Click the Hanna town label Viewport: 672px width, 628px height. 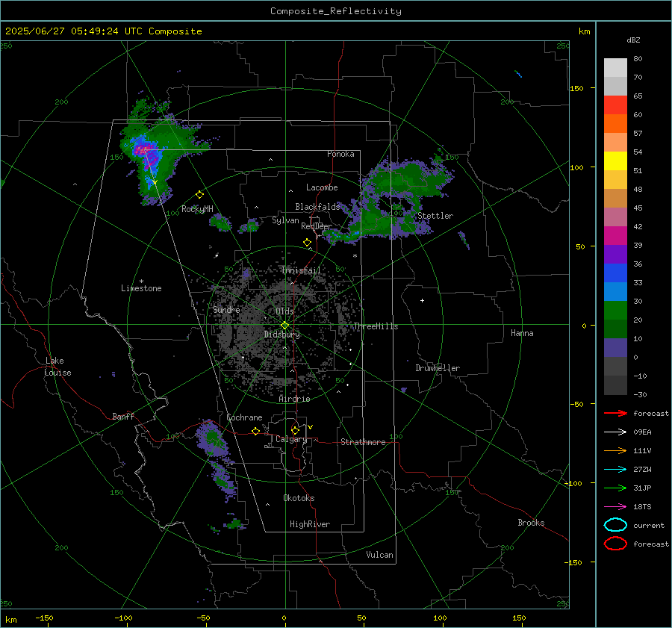(522, 333)
